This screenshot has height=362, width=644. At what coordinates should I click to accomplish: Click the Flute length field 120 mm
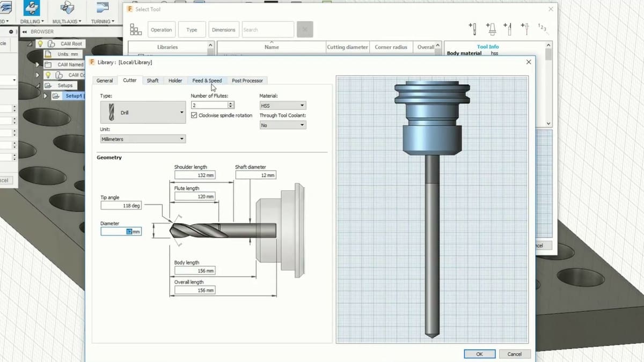pyautogui.click(x=194, y=197)
